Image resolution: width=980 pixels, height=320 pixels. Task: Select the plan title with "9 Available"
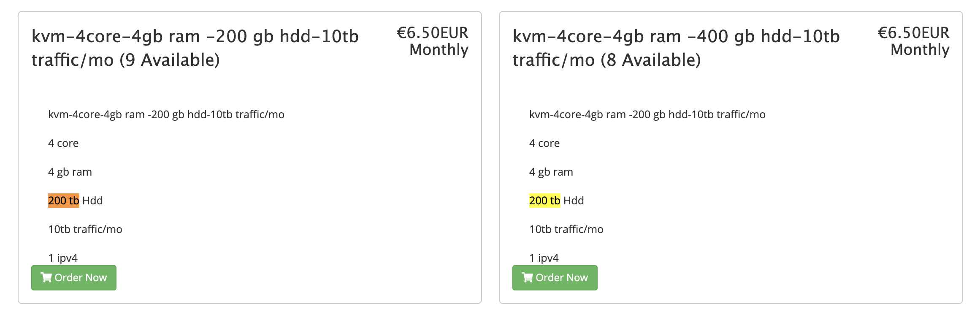pyautogui.click(x=195, y=48)
